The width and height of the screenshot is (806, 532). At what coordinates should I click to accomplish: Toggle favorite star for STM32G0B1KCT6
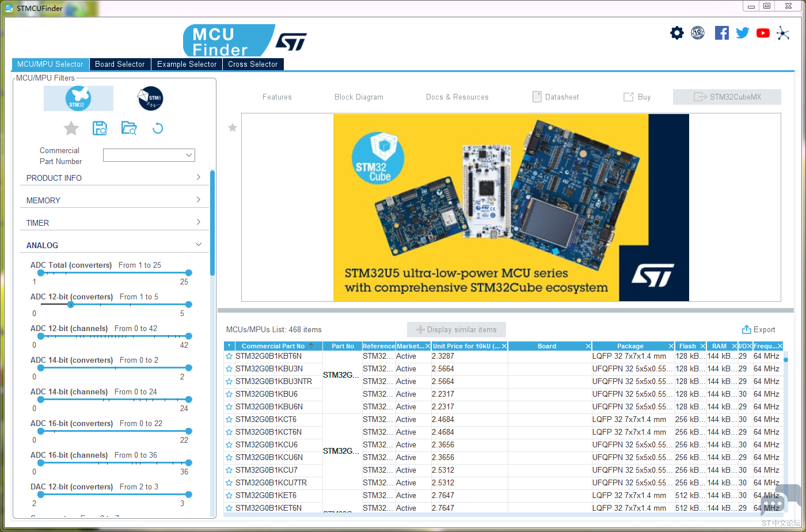229,420
